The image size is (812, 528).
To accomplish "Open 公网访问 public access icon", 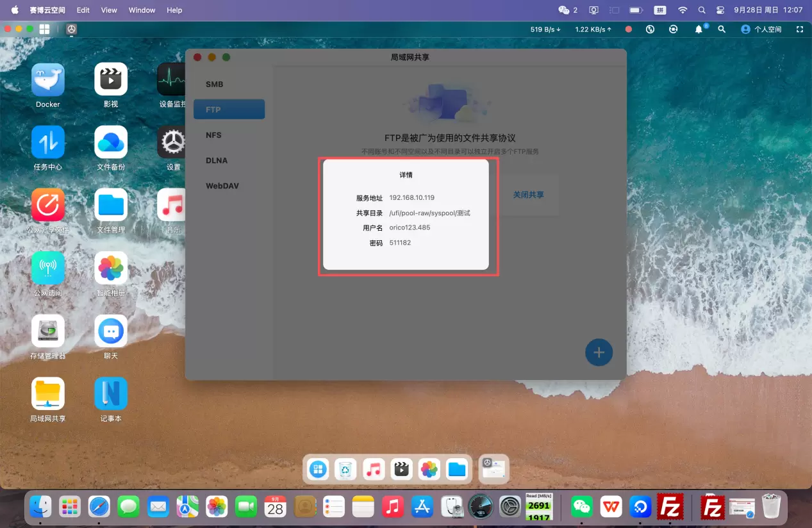I will click(48, 268).
